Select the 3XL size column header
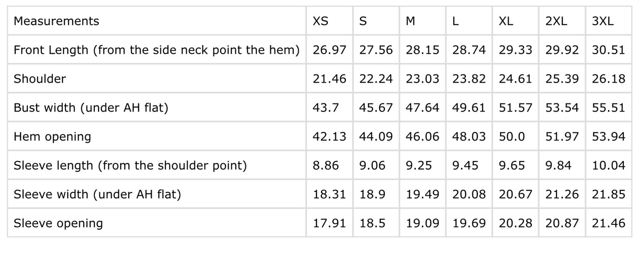 pyautogui.click(x=603, y=21)
